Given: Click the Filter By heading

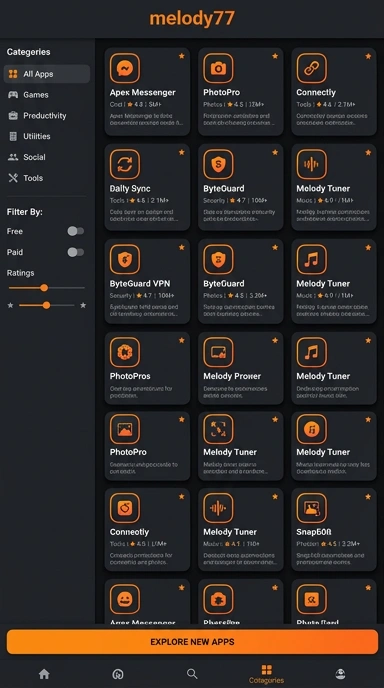Looking at the screenshot, I should 25,212.
